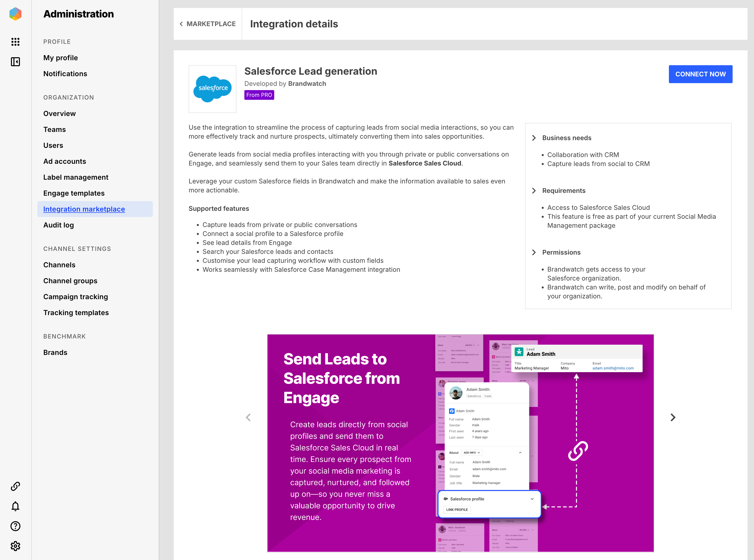Open My profile page
754x560 pixels.
61,58
